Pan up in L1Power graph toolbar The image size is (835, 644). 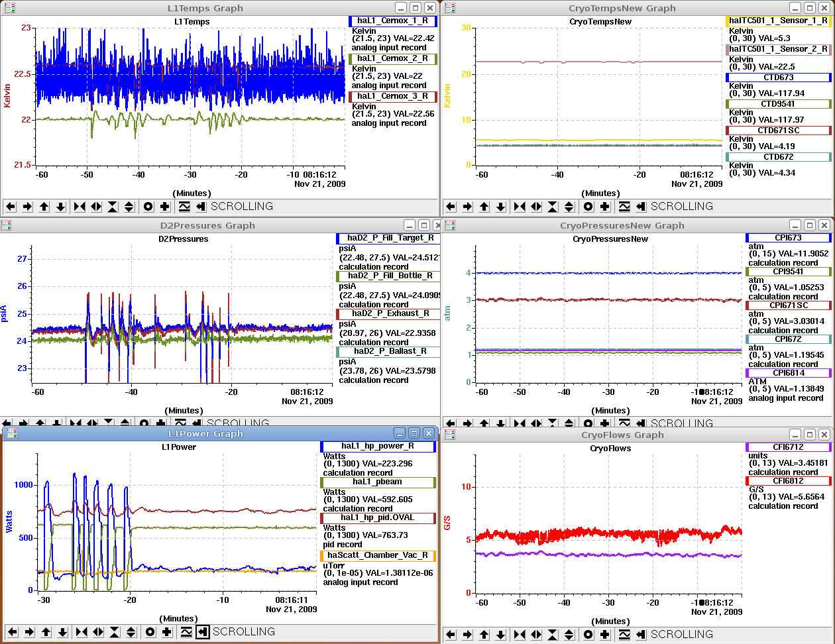(46, 632)
